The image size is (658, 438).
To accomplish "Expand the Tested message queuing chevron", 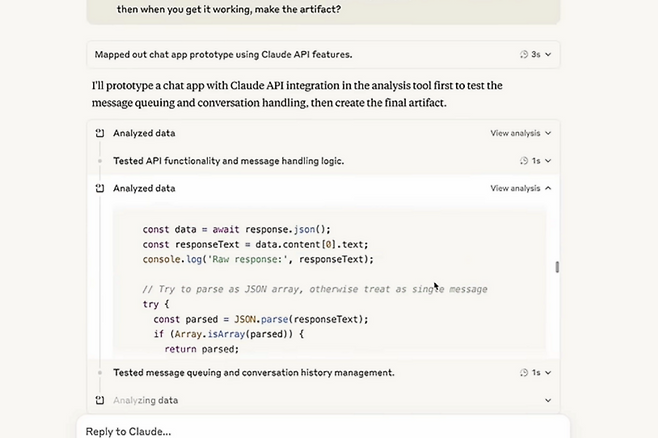I will (548, 373).
